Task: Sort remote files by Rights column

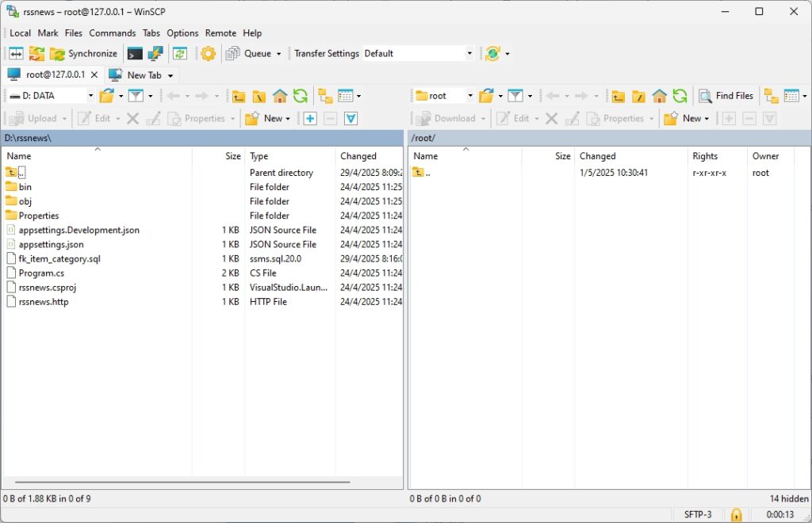Action: point(717,156)
